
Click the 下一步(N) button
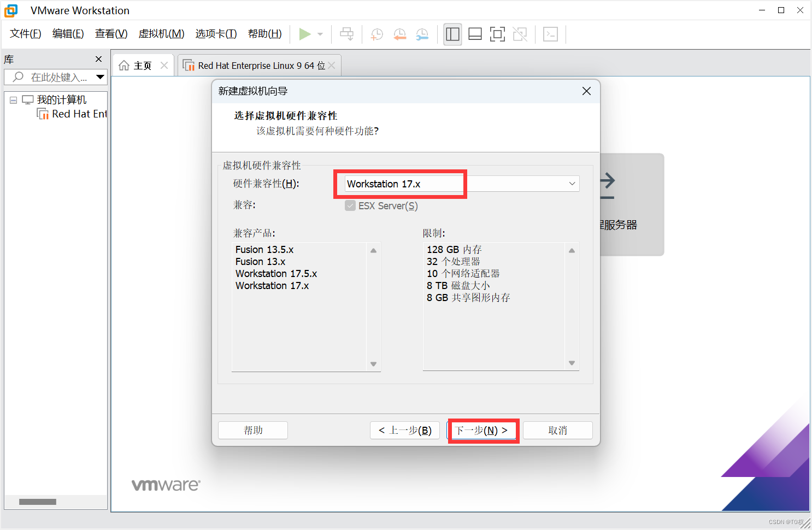point(483,430)
